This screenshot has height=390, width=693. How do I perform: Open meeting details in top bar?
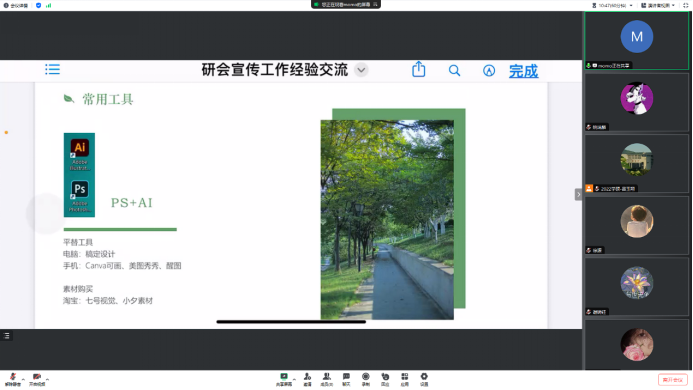tap(16, 5)
